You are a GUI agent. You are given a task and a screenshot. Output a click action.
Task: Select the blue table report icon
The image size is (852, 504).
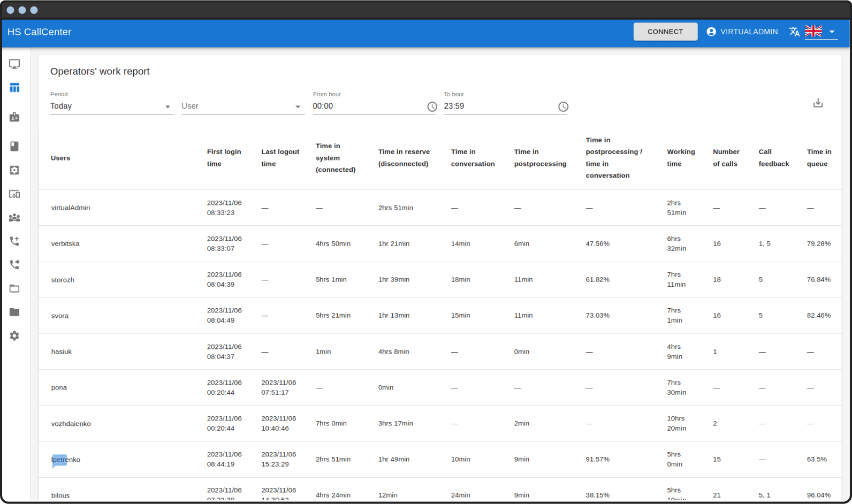[14, 88]
